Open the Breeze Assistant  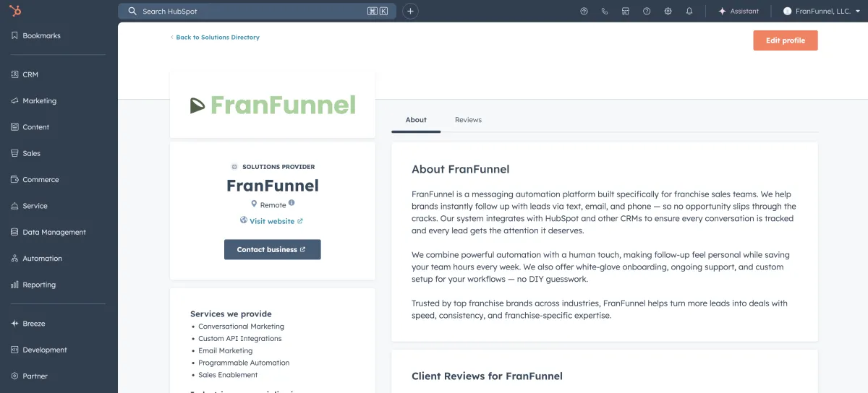[x=739, y=11]
